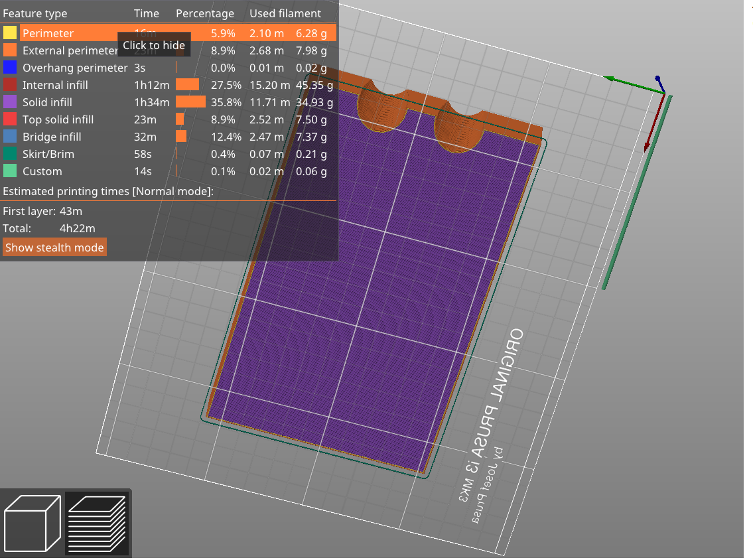This screenshot has height=560, width=753.
Task: Click the light green Custom swatch
Action: pyautogui.click(x=9, y=171)
